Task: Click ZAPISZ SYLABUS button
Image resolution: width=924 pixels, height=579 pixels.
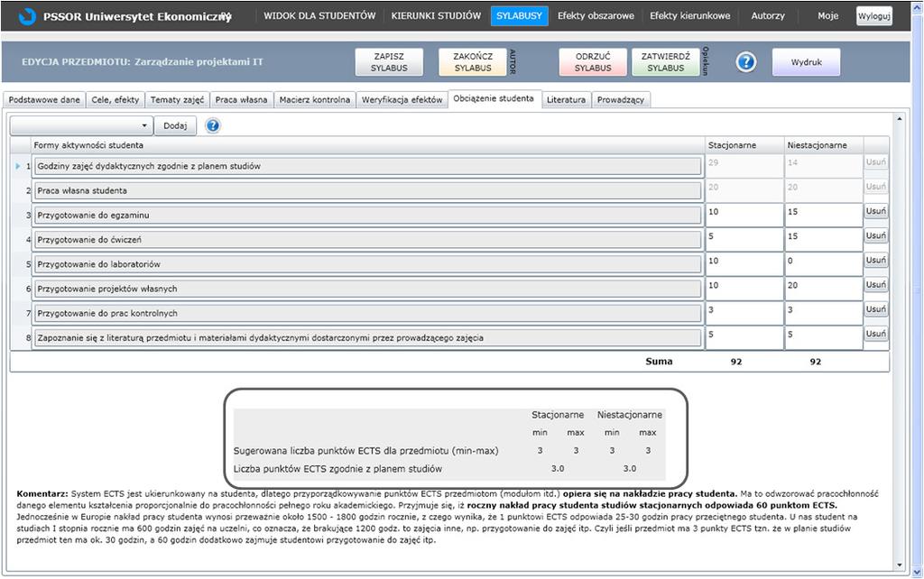Action: (x=389, y=62)
